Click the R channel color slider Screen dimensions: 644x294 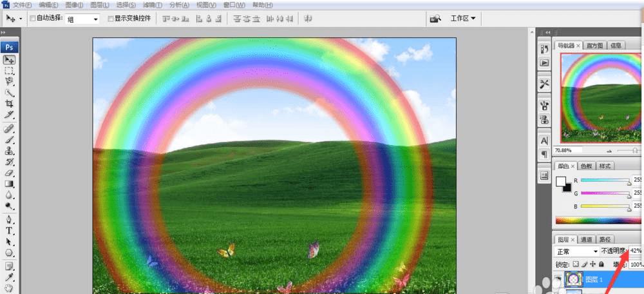605,180
